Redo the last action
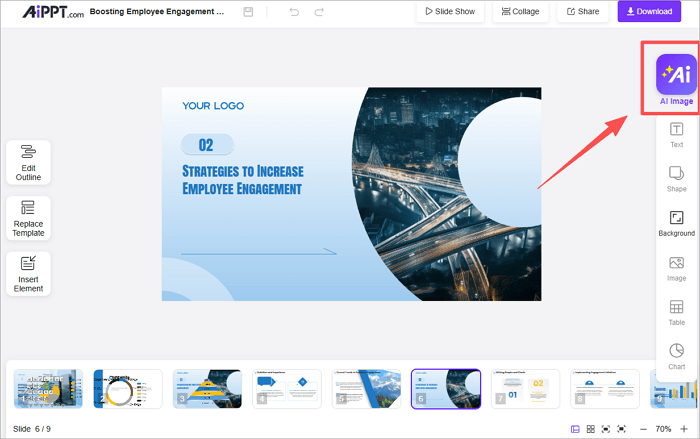 (319, 12)
